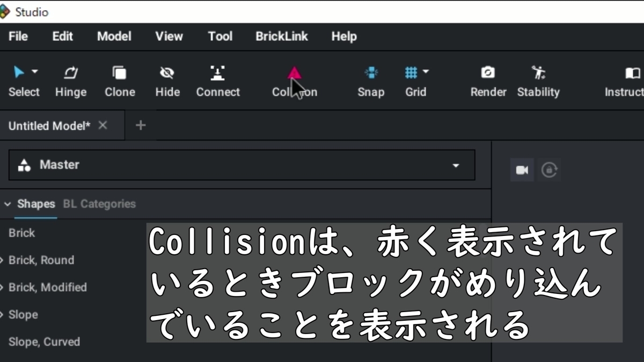
Task: Select the Brick, Round category
Action: [x=41, y=260]
